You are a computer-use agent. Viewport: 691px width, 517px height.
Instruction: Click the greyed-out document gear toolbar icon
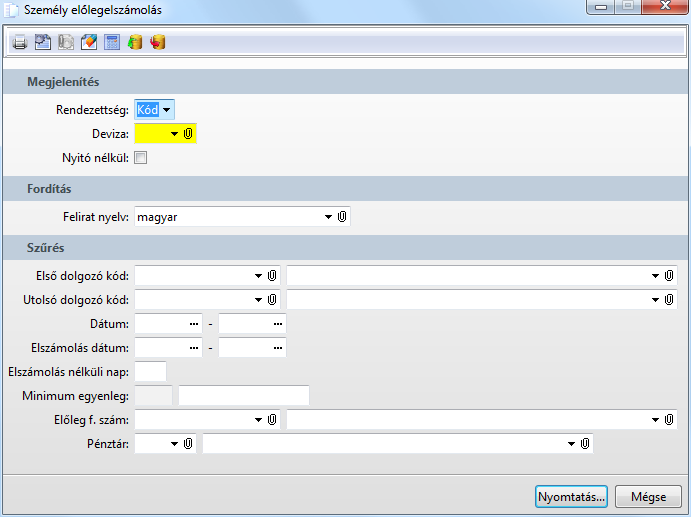coord(66,42)
